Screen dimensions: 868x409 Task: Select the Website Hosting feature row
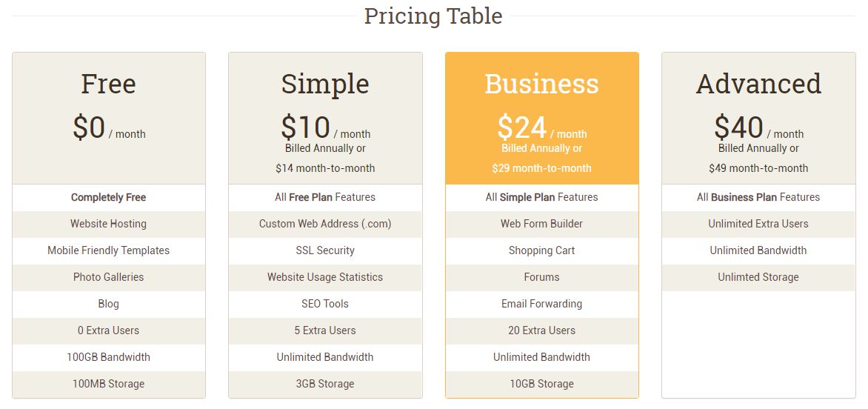point(108,225)
